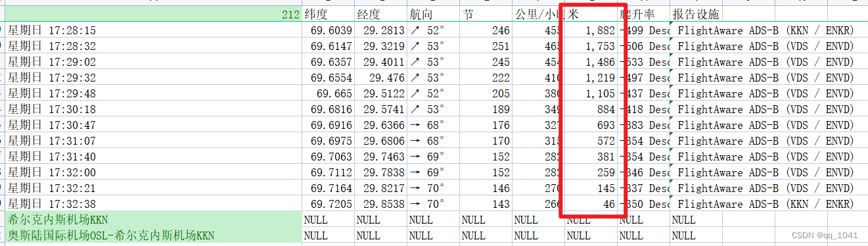Select the time cell 星期日 17:31:40
Screen dimensions: 868x246
(x=154, y=157)
